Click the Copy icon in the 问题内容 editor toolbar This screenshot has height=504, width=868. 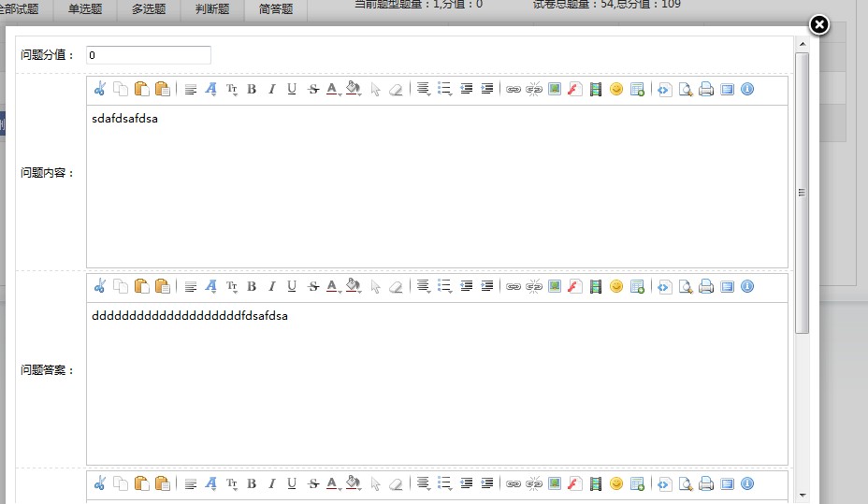tap(120, 89)
